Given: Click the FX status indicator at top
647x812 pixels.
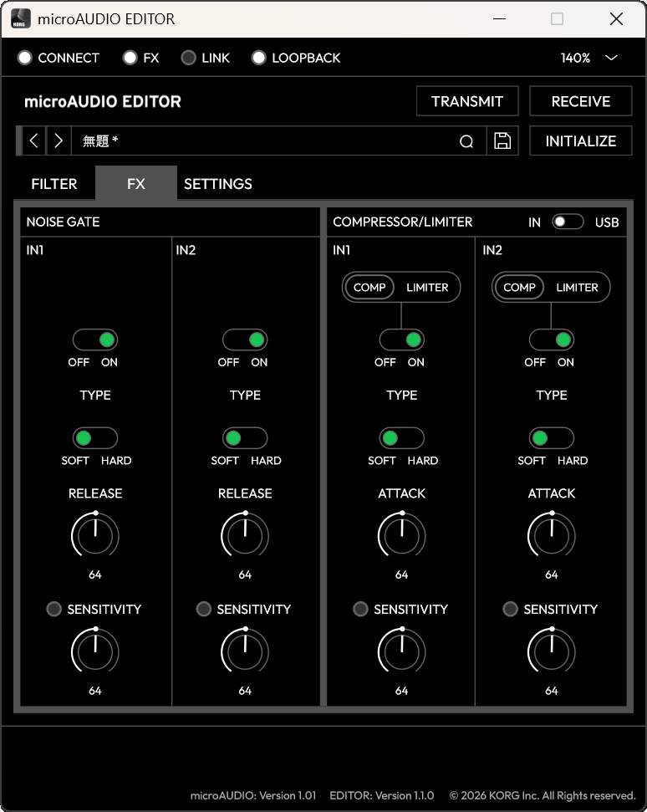Looking at the screenshot, I should pos(130,58).
